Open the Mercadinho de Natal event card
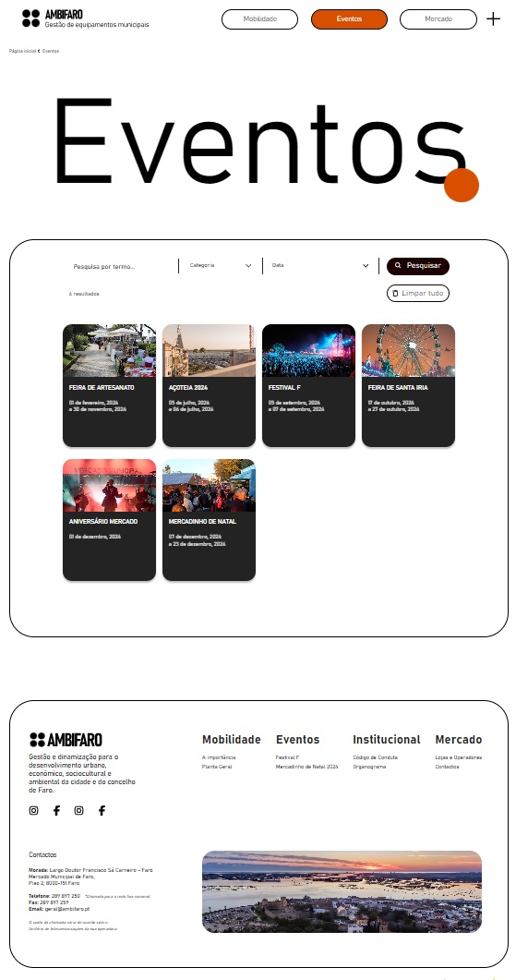 point(209,520)
